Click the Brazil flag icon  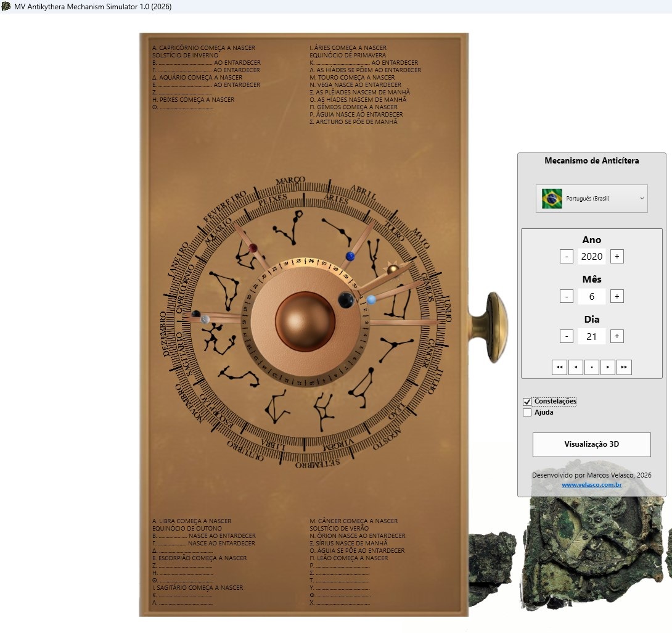(x=552, y=199)
